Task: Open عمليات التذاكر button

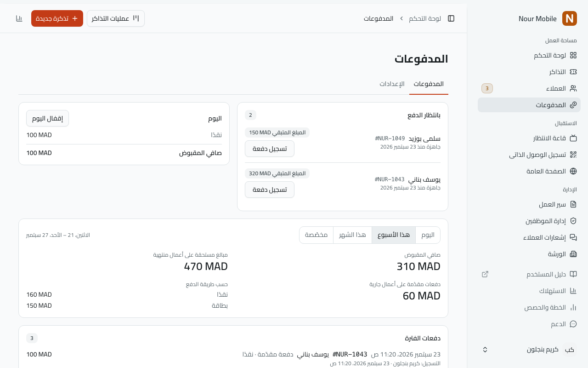Action: click(x=116, y=18)
